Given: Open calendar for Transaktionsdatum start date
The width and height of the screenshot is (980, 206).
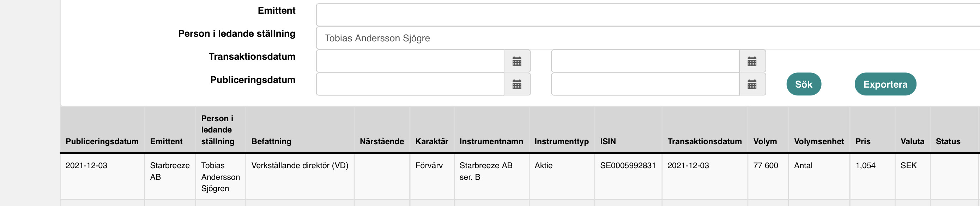Looking at the screenshot, I should (x=516, y=61).
